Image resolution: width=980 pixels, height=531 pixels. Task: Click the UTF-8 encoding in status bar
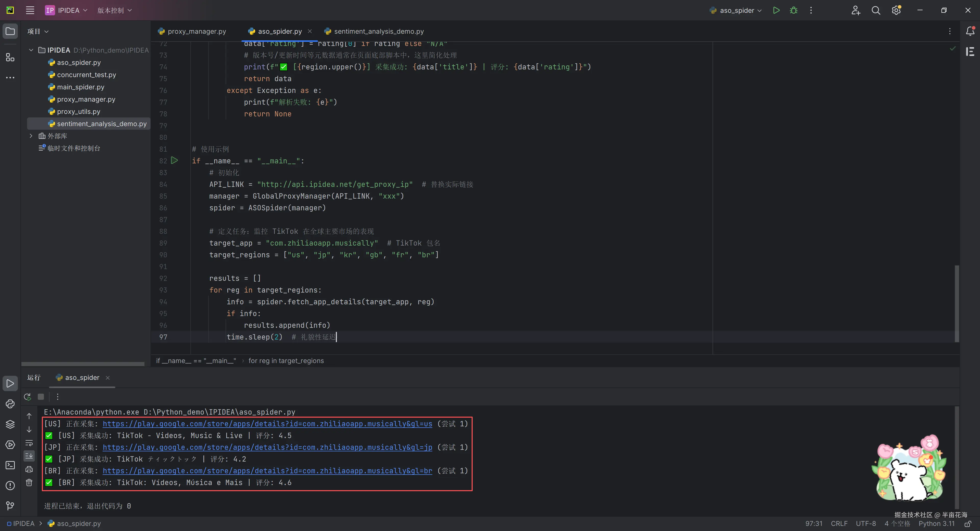[865, 524]
